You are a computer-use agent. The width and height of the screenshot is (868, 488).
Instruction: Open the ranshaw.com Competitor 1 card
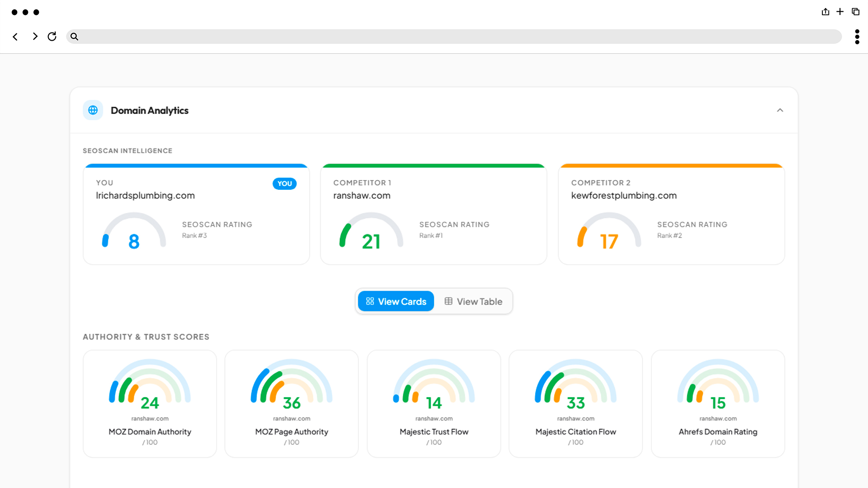(434, 215)
